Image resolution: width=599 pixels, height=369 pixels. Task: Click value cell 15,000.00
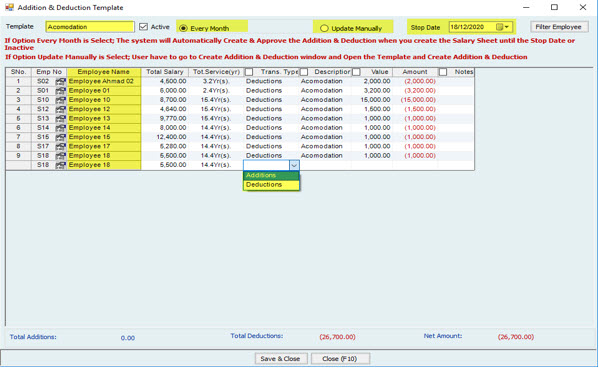point(372,100)
